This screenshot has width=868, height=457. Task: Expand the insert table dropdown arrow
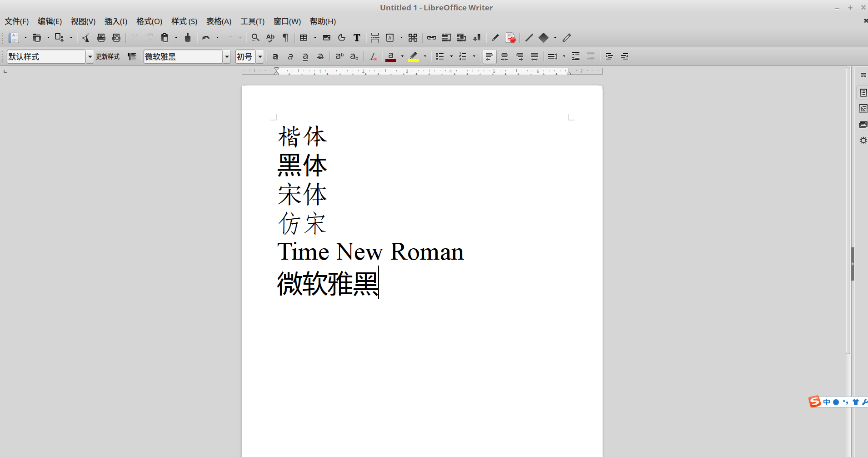[x=315, y=38]
